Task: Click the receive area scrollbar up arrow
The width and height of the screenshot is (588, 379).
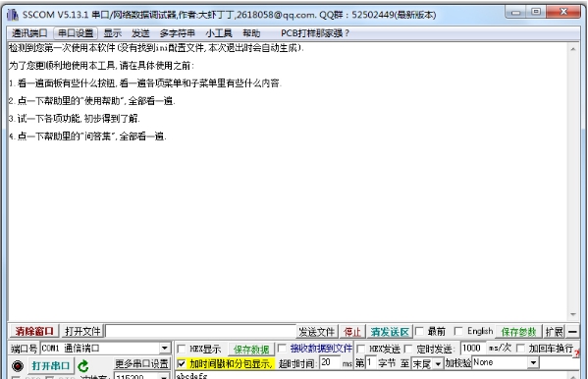Action: point(573,49)
